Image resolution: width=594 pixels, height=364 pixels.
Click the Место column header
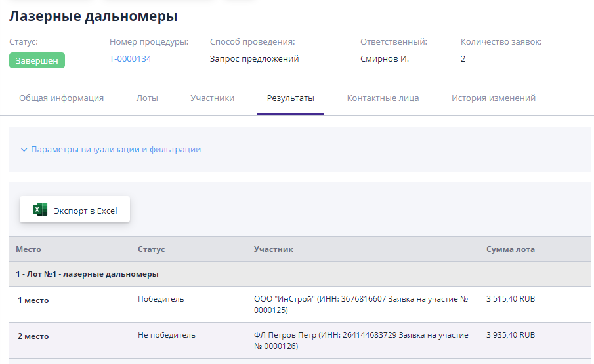(x=29, y=249)
